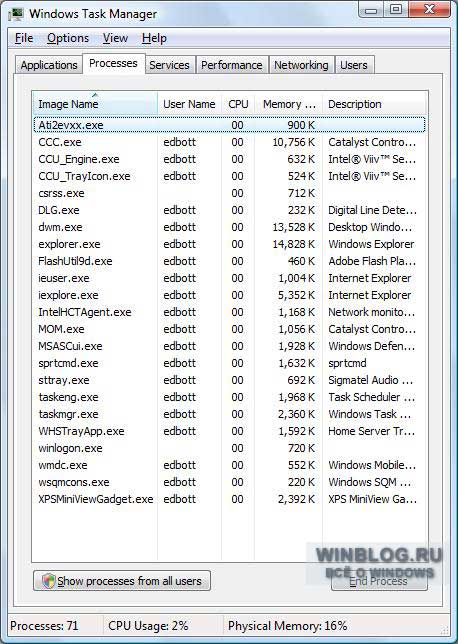
Task: Switch to the Users tab
Action: click(354, 65)
